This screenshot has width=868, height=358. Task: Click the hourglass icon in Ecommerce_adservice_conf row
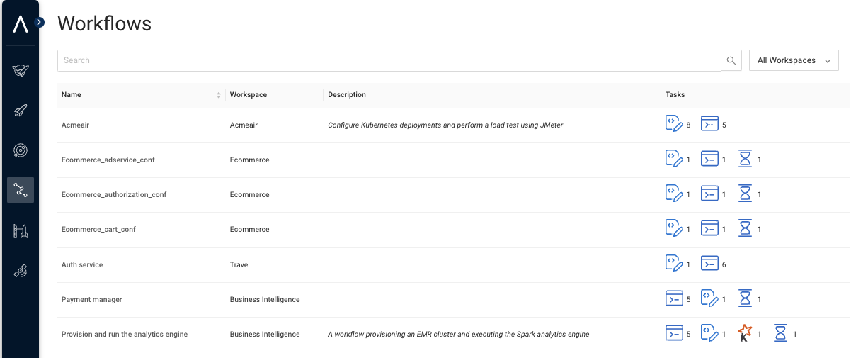(745, 159)
